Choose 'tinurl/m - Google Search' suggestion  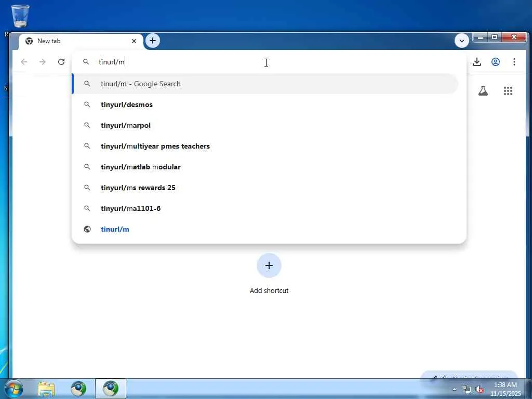[265, 84]
